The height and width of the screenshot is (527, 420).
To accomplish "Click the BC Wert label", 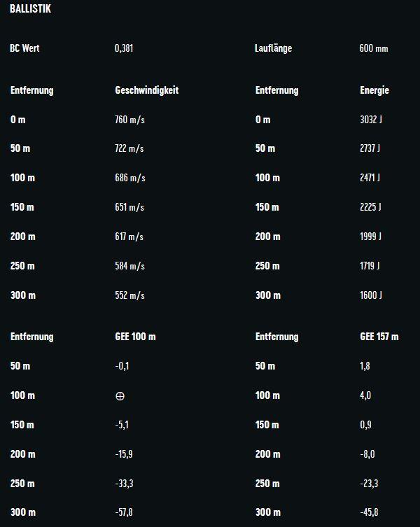I will tap(24, 49).
